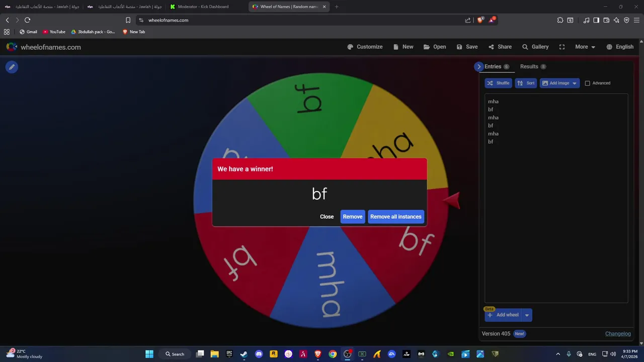Bookmark this page in the address bar

click(x=128, y=20)
